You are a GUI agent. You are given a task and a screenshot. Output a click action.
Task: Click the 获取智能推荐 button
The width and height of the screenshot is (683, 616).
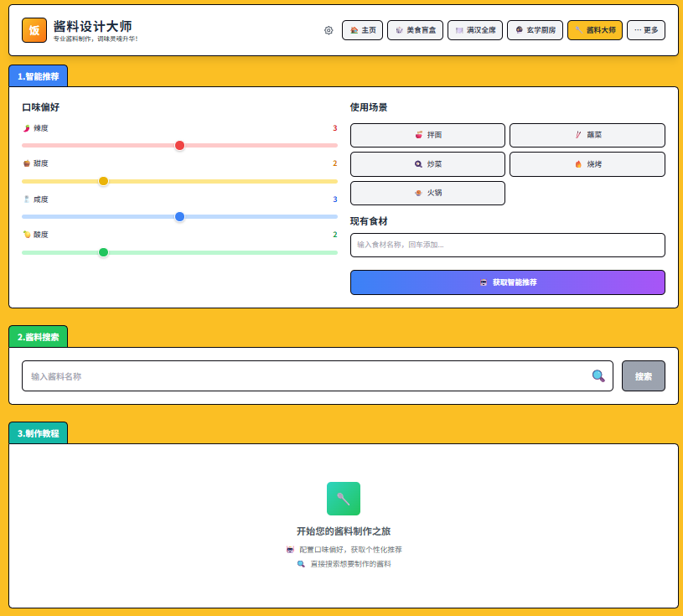pos(508,282)
